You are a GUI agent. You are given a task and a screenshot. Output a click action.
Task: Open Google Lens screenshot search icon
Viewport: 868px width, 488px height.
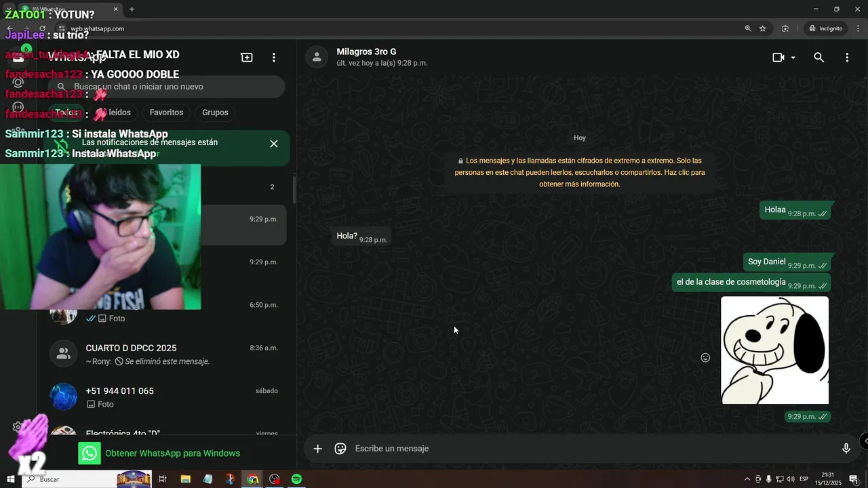(x=785, y=28)
